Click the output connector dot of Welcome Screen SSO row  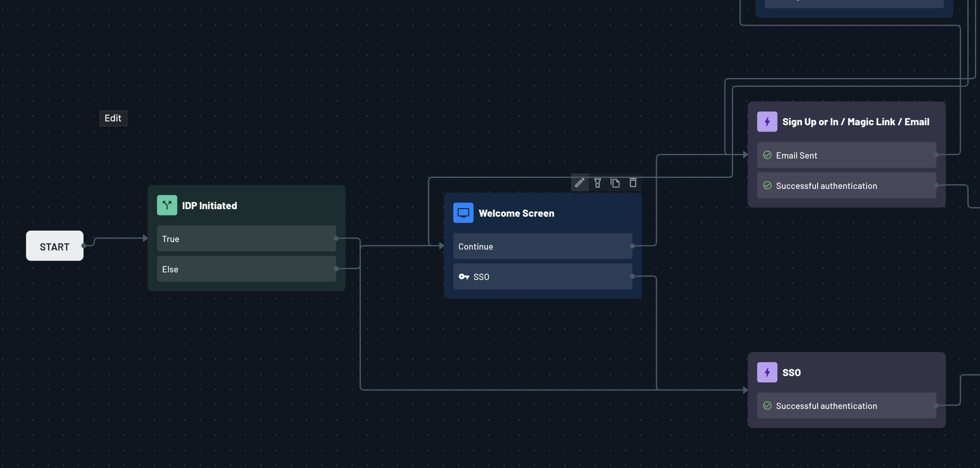[632, 276]
